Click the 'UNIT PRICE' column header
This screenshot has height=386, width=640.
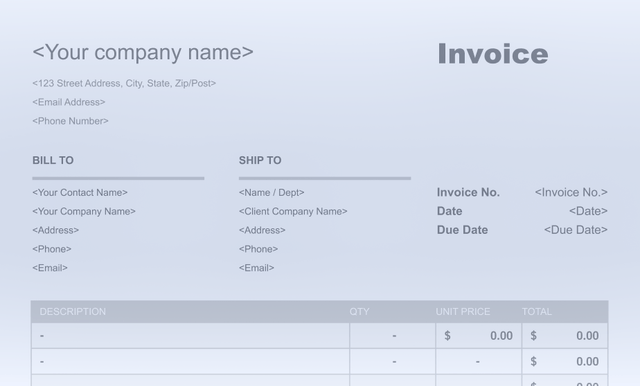coord(463,312)
